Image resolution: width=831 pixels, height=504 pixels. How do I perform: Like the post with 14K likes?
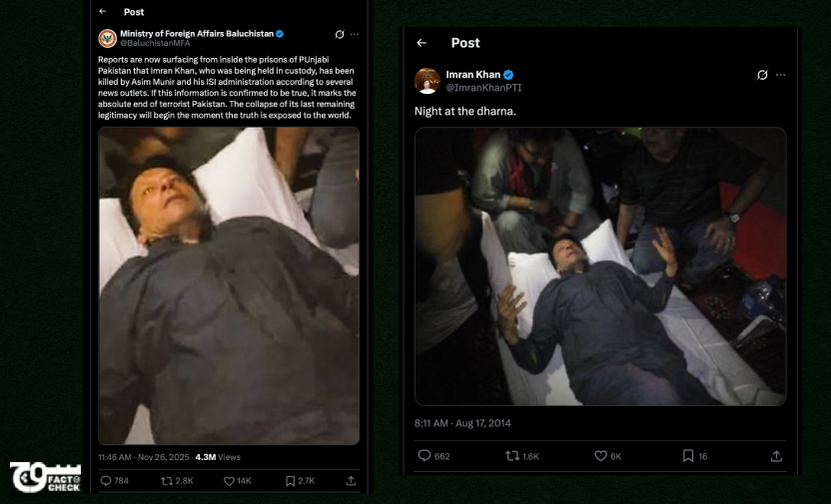point(229,480)
